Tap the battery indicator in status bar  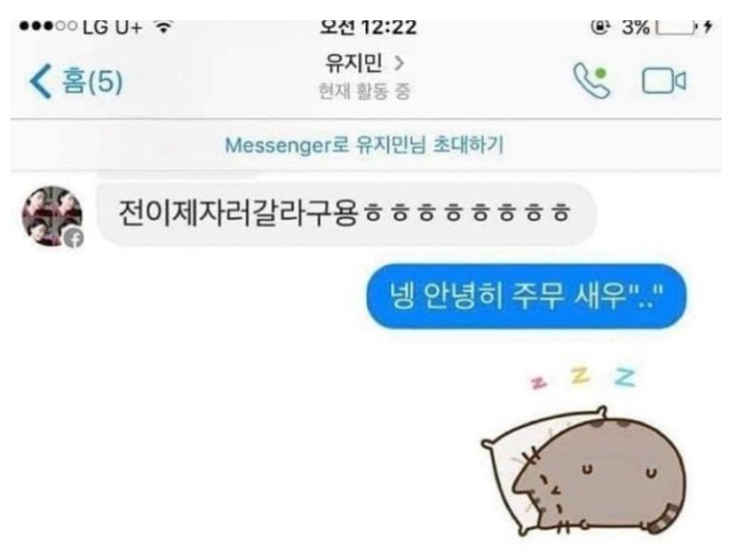coord(677,27)
